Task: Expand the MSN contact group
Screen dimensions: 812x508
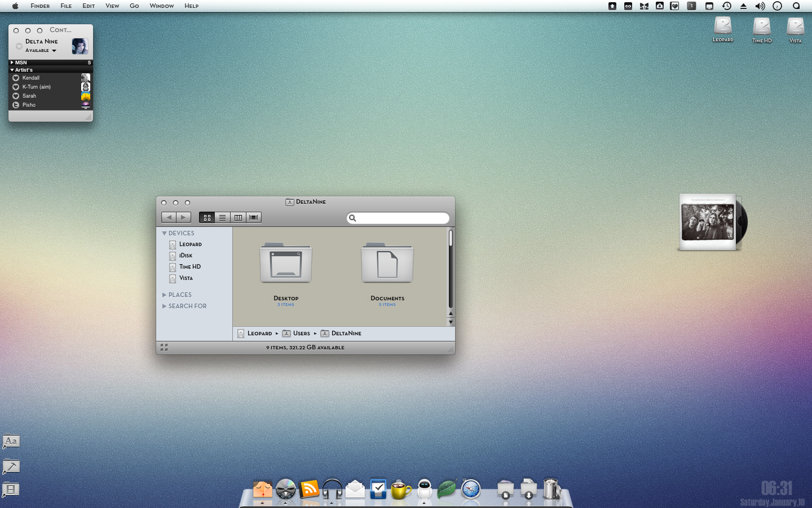Action: click(12, 63)
